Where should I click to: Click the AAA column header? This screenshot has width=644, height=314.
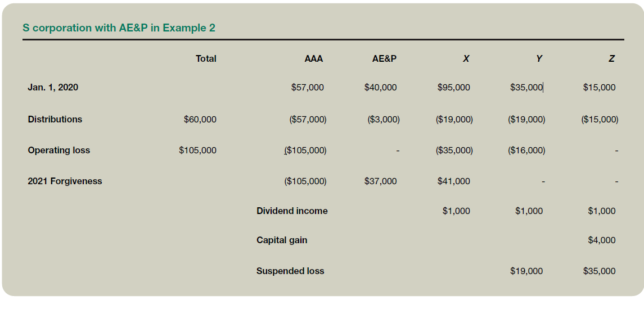tap(313, 58)
